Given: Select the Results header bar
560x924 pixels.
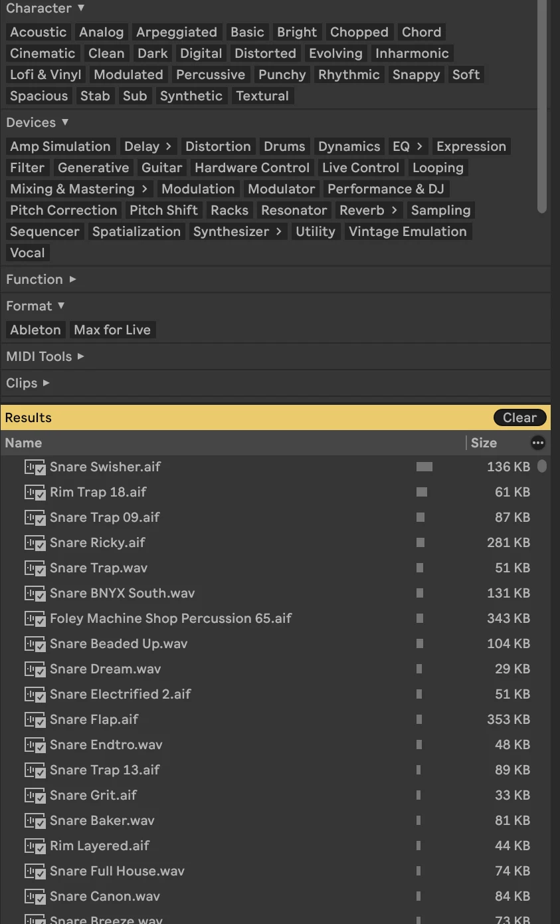Looking at the screenshot, I should pos(275,417).
